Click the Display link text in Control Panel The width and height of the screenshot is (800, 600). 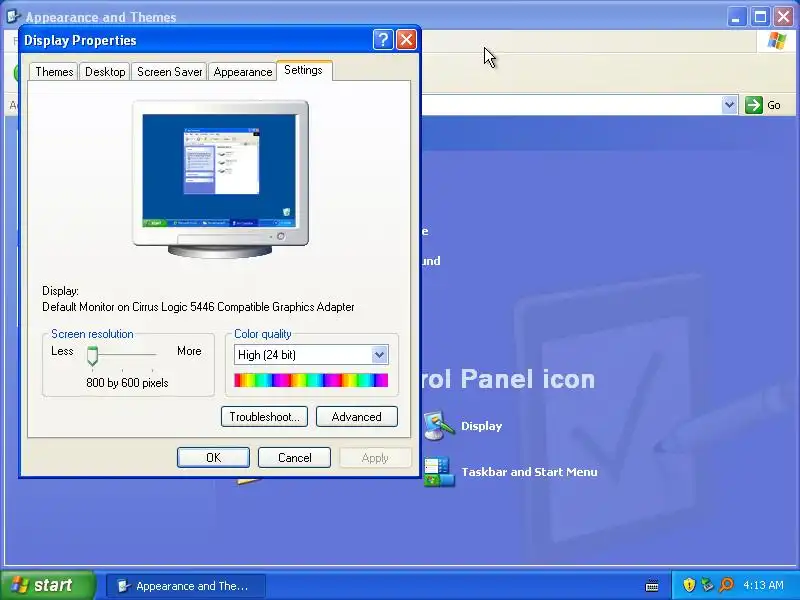(482, 426)
